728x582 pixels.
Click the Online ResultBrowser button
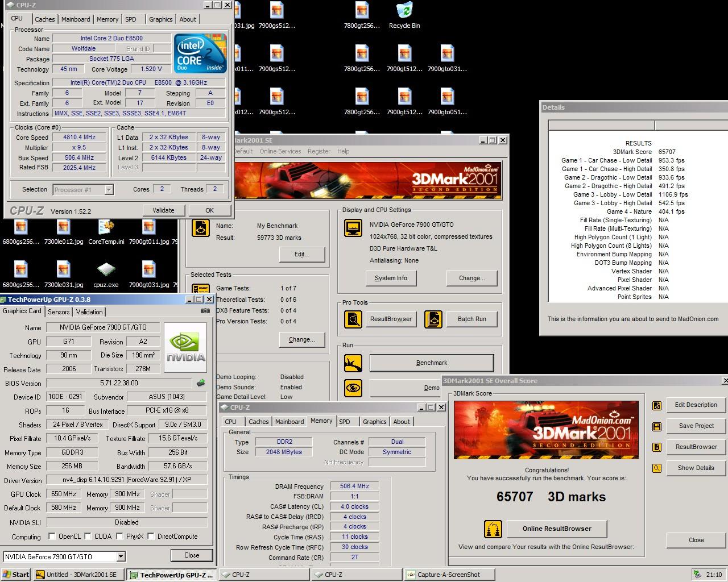(557, 529)
